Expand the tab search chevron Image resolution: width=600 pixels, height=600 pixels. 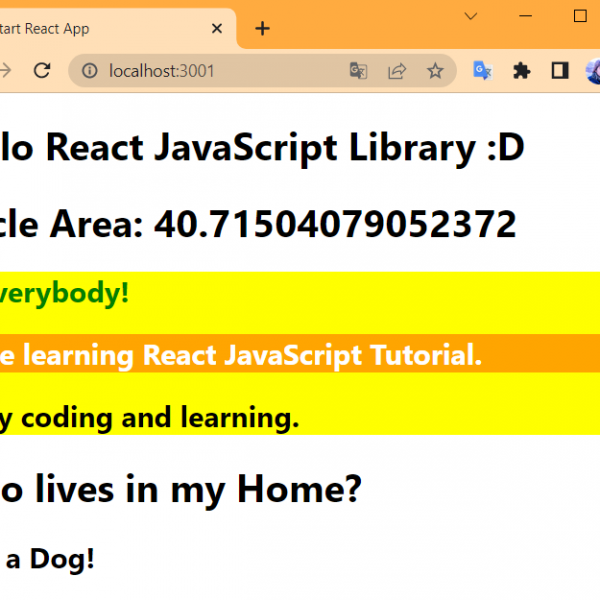tap(471, 16)
